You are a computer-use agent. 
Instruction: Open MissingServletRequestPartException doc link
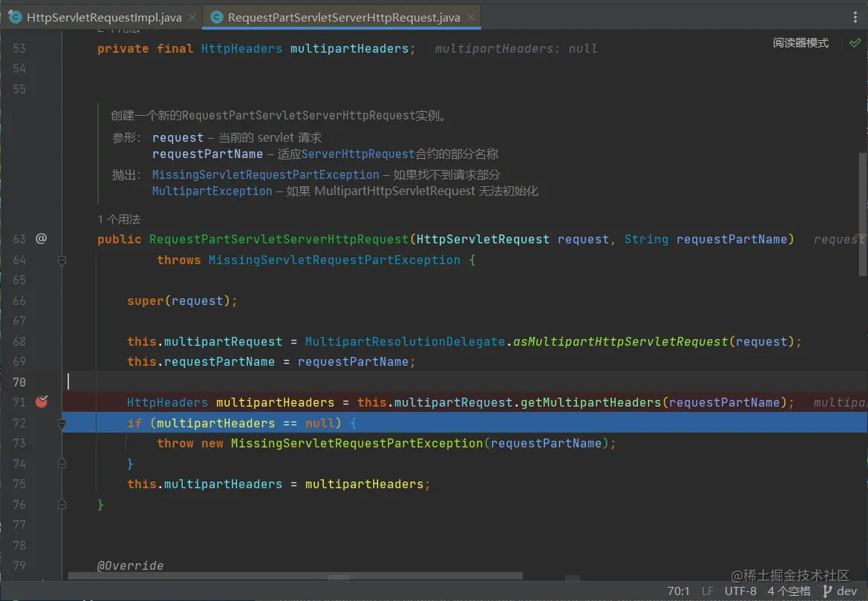point(266,175)
